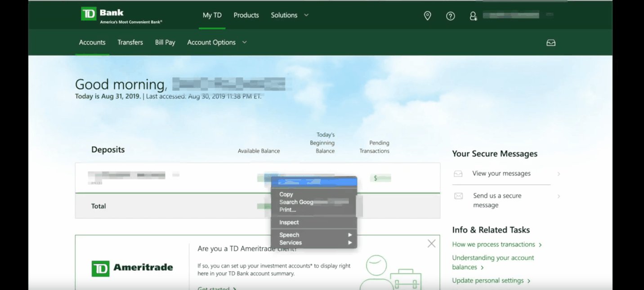The image size is (644, 290).
Task: Switch to the Bill Pay tab
Action: tap(165, 42)
